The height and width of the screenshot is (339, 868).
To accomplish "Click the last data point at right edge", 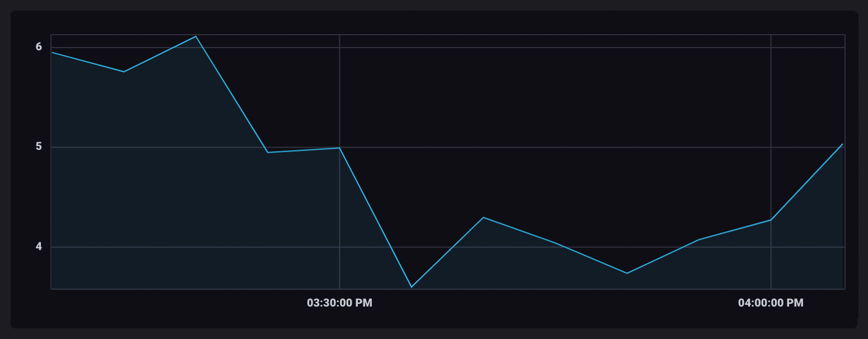I will [842, 144].
